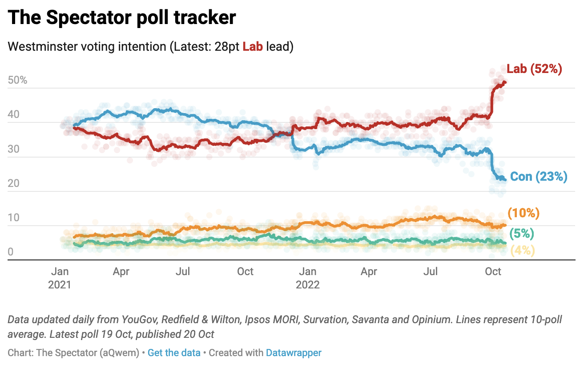This screenshot has width=588, height=373.
Task: Select the 10 y-axis label
Action: 13,218
